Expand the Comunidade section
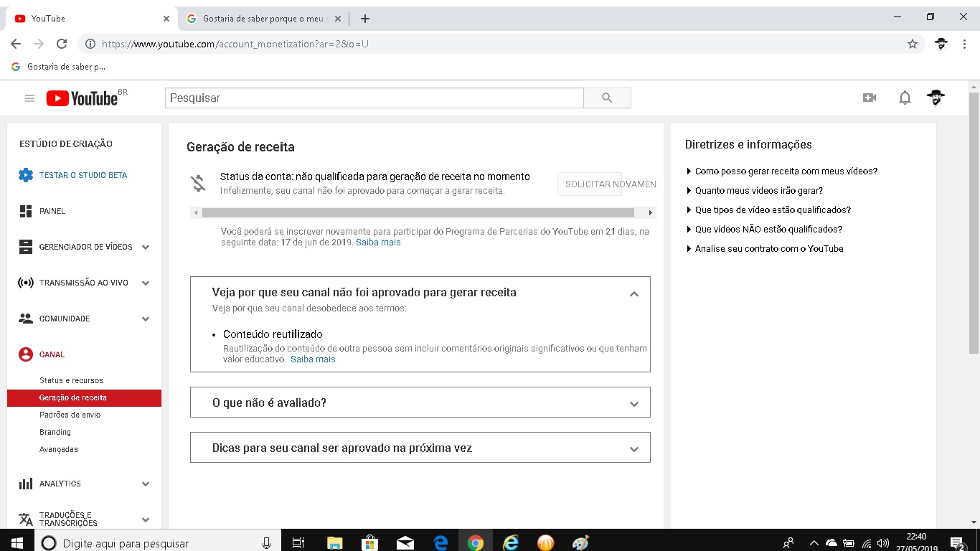This screenshot has width=980, height=551. tap(146, 319)
